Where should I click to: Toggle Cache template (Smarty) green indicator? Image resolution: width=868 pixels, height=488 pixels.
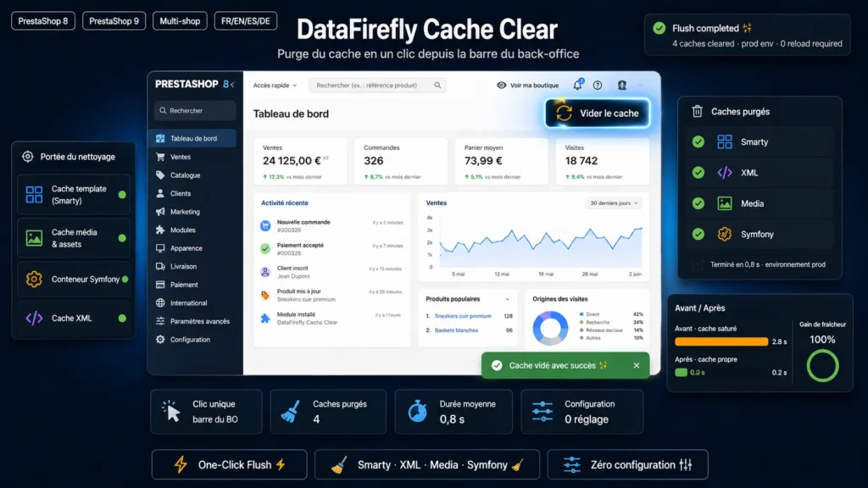(x=122, y=195)
